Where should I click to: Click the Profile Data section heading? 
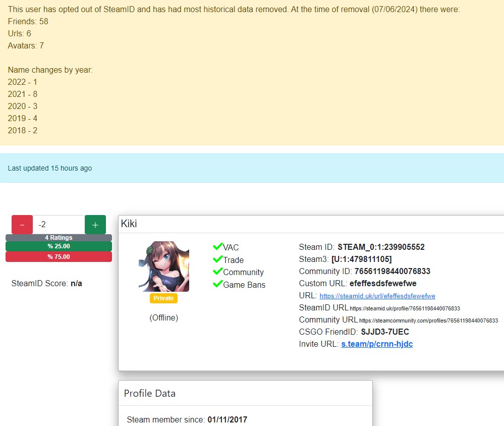point(150,393)
